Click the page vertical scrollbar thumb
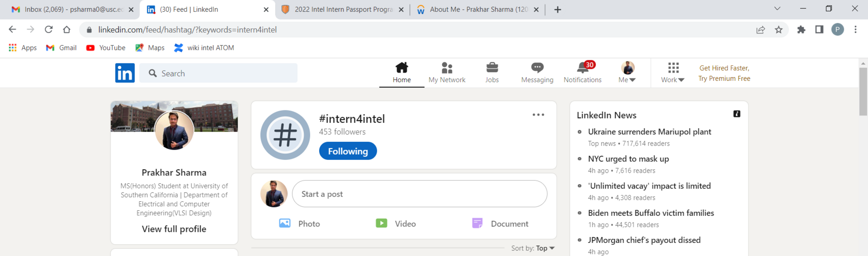This screenshot has height=256, width=868. click(863, 91)
